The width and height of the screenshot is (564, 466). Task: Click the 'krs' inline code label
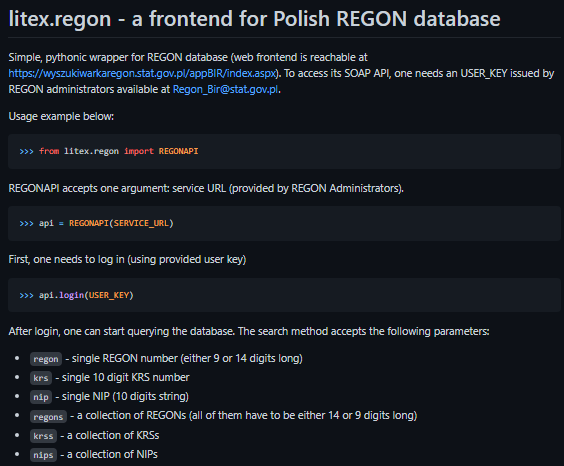pos(41,378)
